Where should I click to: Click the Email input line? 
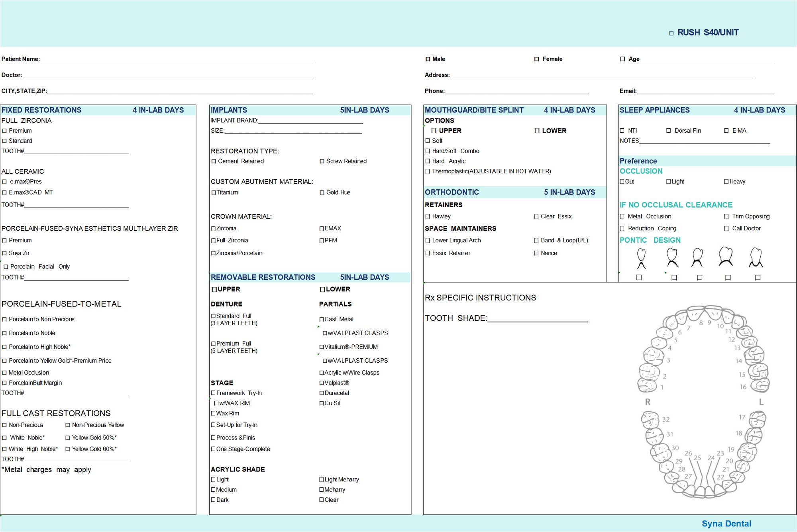point(705,91)
